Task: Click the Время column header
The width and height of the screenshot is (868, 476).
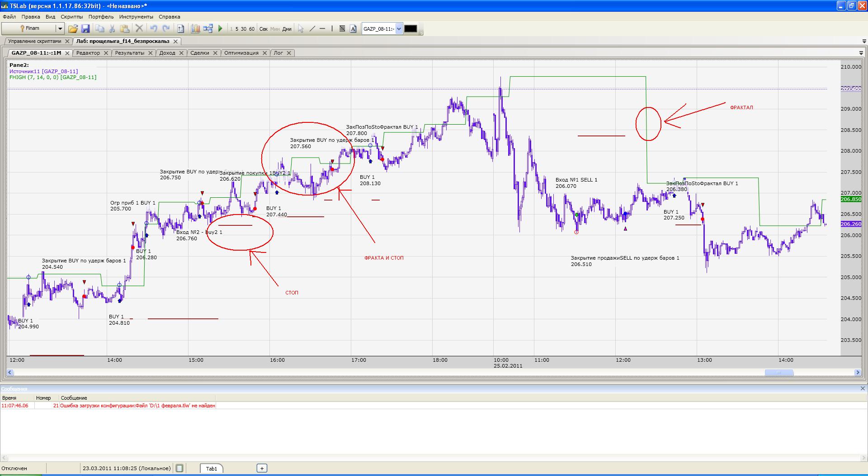Action: coord(17,398)
